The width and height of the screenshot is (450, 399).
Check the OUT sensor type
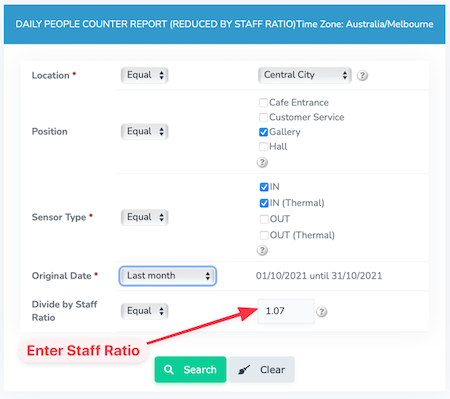click(264, 219)
